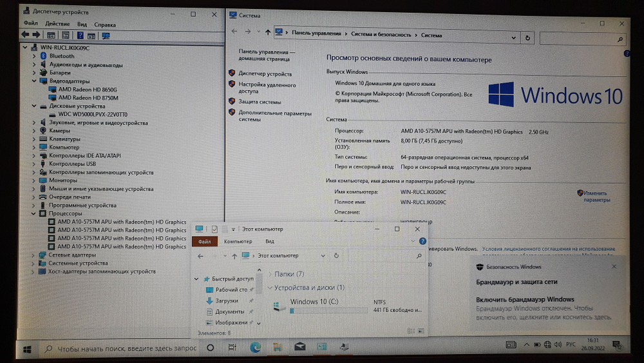The height and width of the screenshot is (363, 644).
Task: Open Изображения in Explorer sidebar
Action: (x=231, y=323)
